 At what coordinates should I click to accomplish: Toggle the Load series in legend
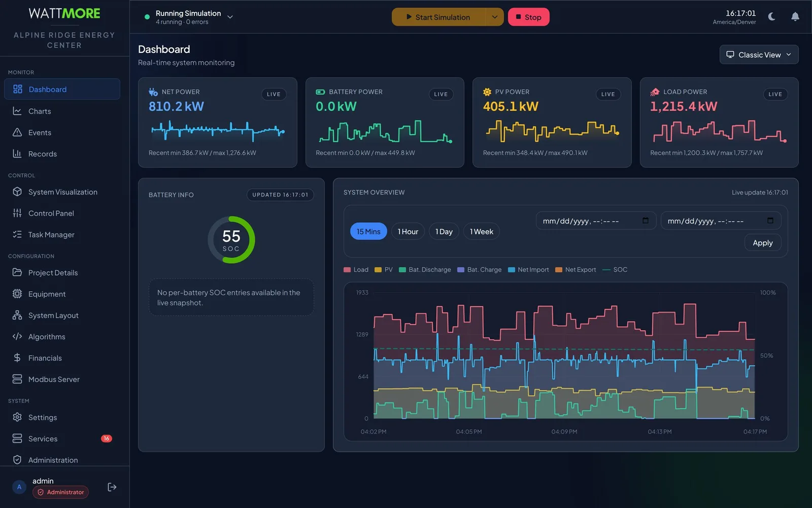click(356, 270)
